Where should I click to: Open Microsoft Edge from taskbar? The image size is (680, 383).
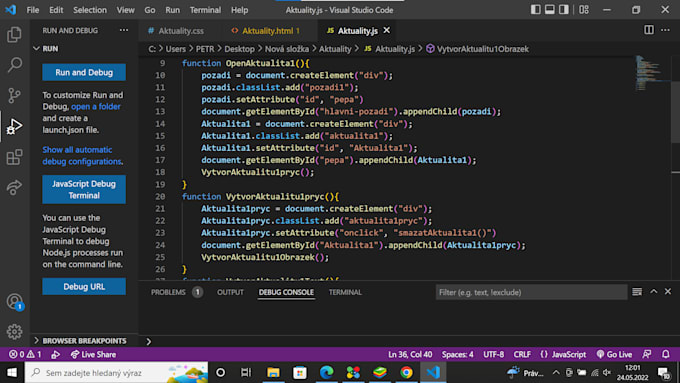(327, 372)
